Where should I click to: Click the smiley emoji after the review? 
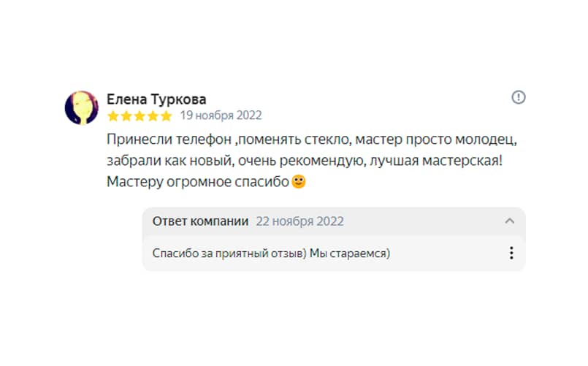coord(298,181)
